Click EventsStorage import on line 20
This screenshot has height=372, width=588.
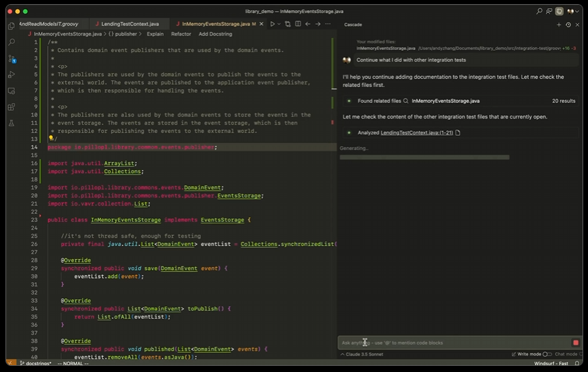[239, 195]
